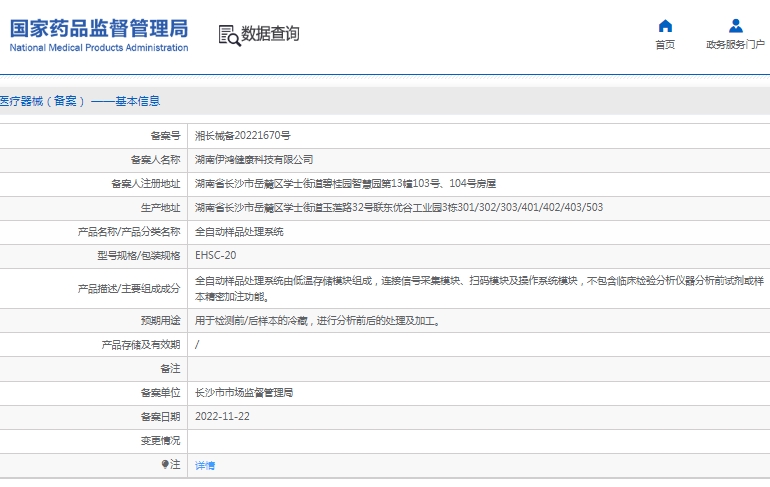Click the 医疗器械（备案）——基本信息 heading
Viewport: 770px width, 487px height.
coord(80,101)
